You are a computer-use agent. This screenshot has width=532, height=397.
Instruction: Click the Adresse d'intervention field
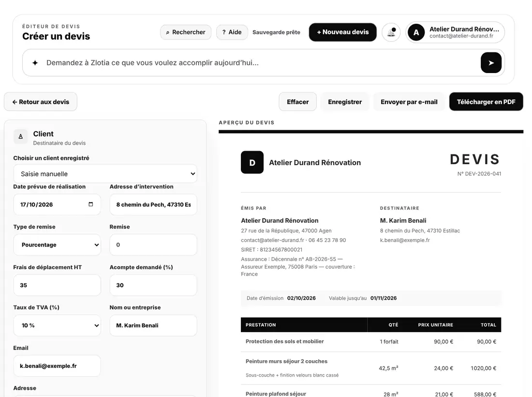153,204
